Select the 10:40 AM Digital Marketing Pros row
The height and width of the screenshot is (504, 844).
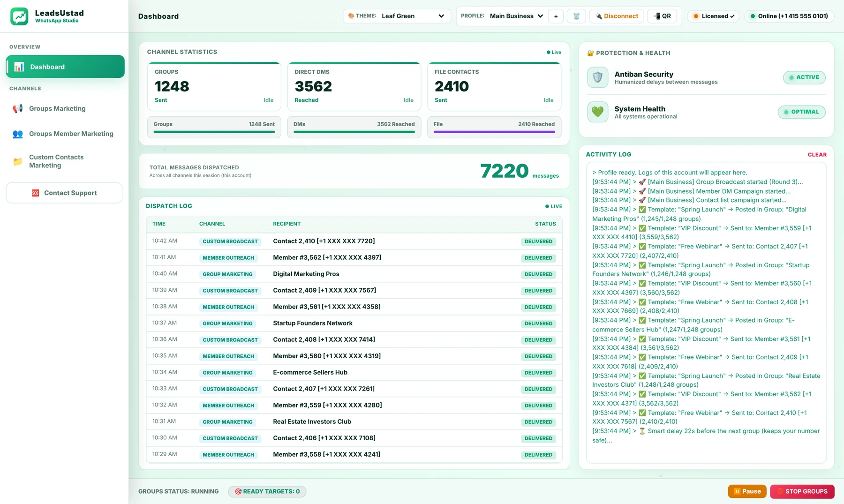point(354,274)
